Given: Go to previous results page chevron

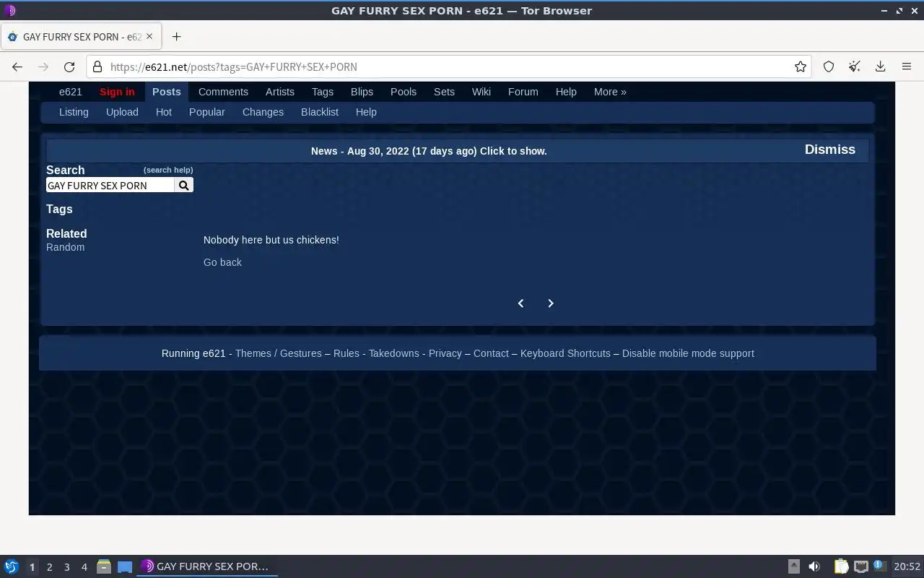Looking at the screenshot, I should (x=520, y=303).
